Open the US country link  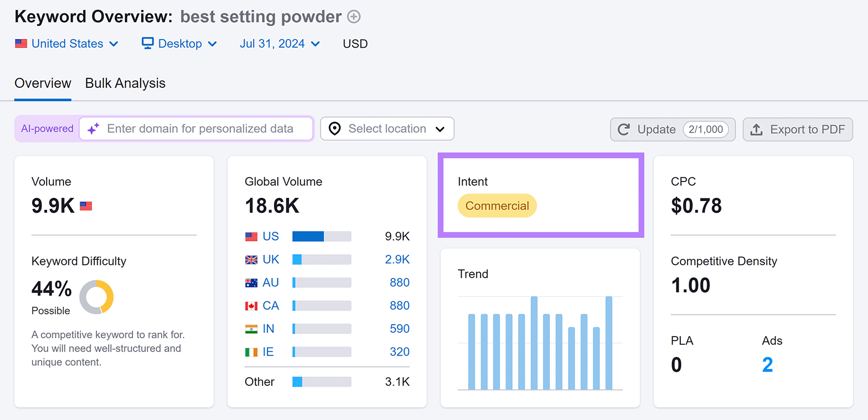click(x=271, y=236)
